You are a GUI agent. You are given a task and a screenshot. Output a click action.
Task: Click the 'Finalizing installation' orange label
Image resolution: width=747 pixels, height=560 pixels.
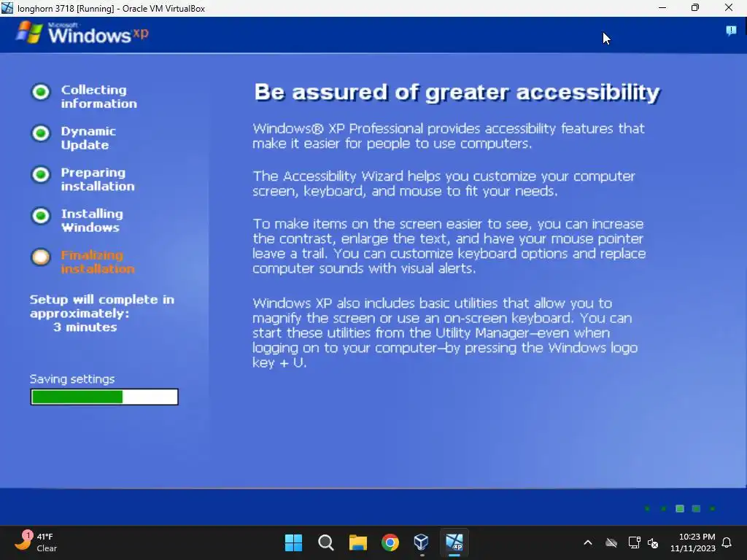click(x=98, y=262)
